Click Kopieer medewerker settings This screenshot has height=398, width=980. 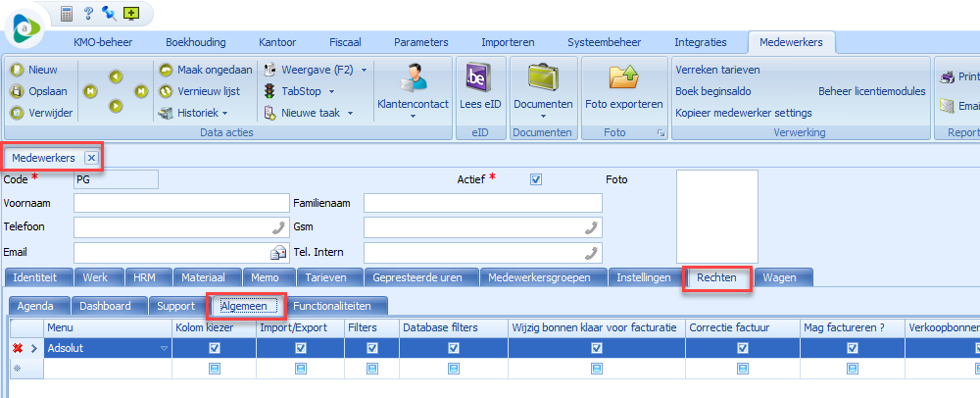coord(743,113)
